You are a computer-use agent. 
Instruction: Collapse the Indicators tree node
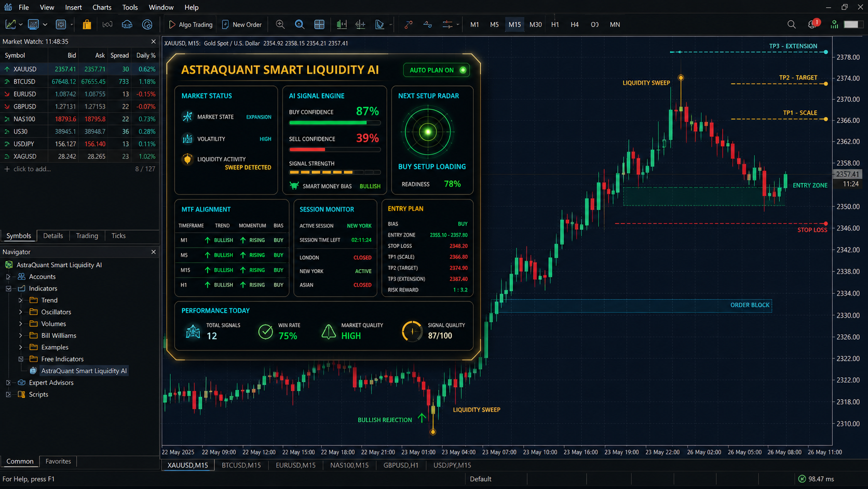point(8,288)
